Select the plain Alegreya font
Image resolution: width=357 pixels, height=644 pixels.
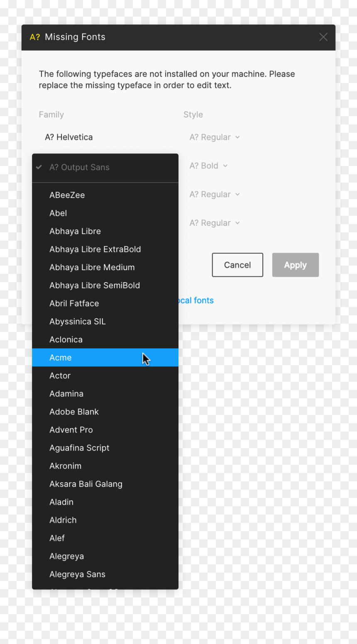point(105,556)
